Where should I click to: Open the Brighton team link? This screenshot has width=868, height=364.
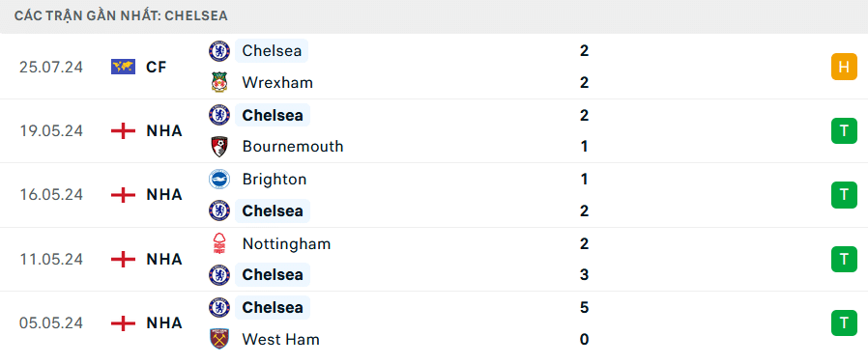pyautogui.click(x=275, y=180)
